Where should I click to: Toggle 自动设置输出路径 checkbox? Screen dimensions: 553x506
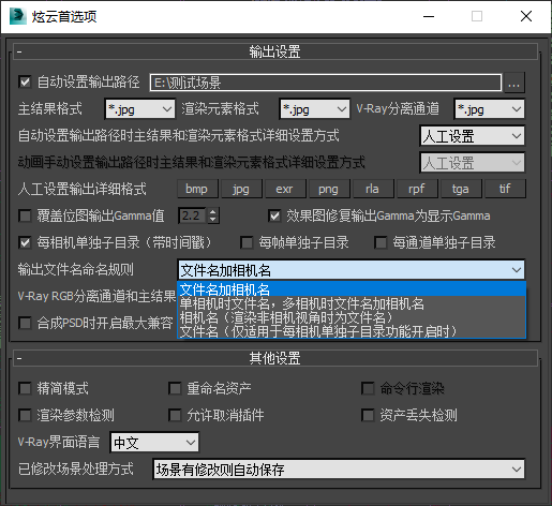pyautogui.click(x=25, y=82)
